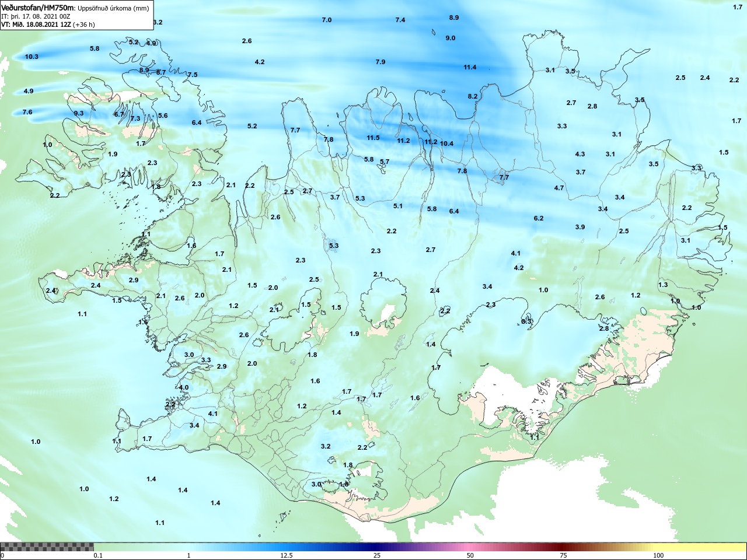Click the 50 mark on color scale

tap(470, 555)
